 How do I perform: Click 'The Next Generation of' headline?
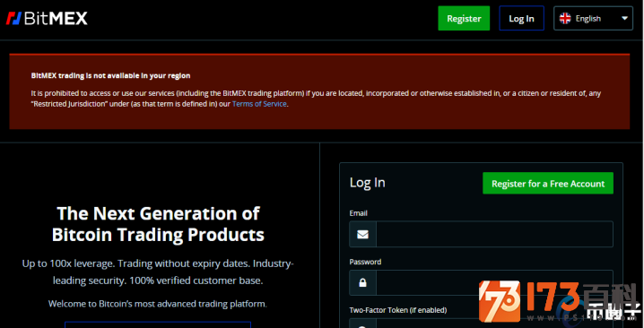click(158, 213)
